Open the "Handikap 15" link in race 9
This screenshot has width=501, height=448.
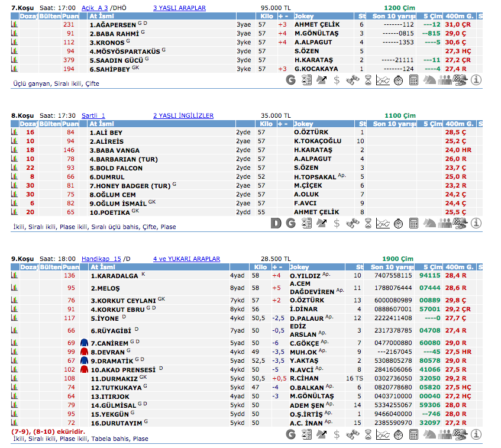click(x=101, y=259)
